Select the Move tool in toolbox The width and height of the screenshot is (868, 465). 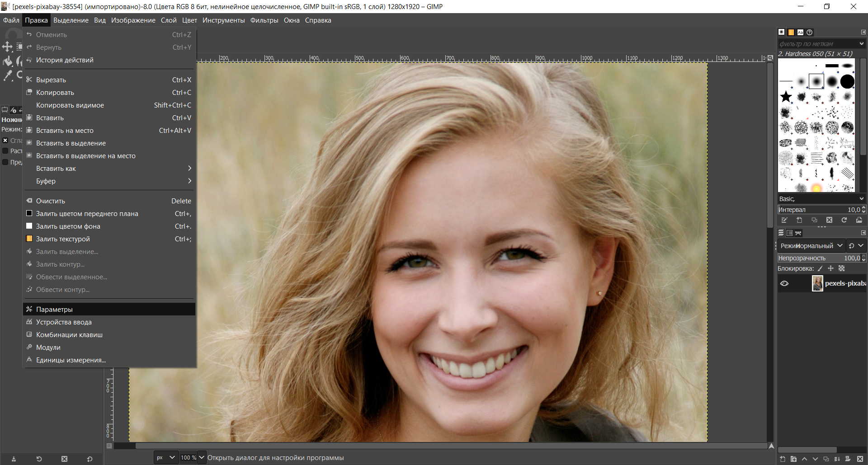[7, 47]
